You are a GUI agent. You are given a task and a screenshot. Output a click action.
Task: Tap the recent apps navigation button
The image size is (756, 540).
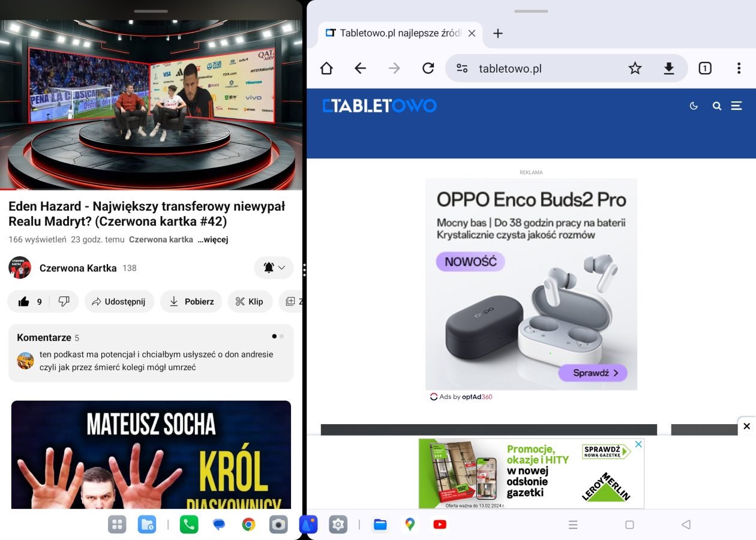(573, 525)
